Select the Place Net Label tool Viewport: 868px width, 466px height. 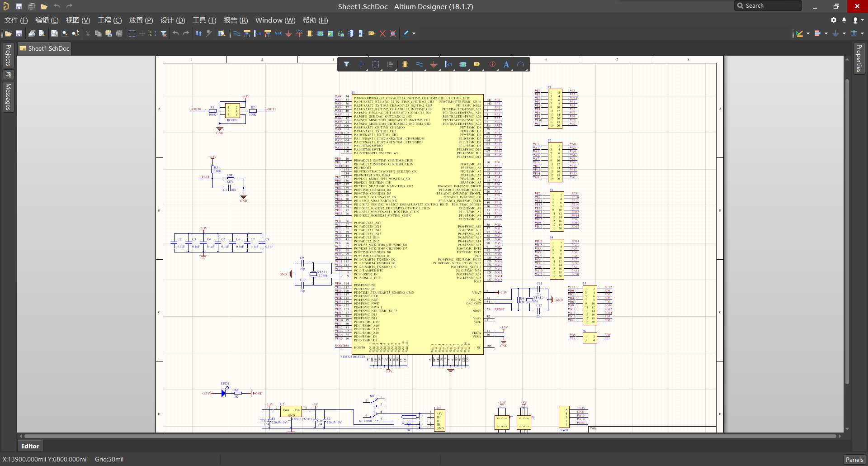278,33
